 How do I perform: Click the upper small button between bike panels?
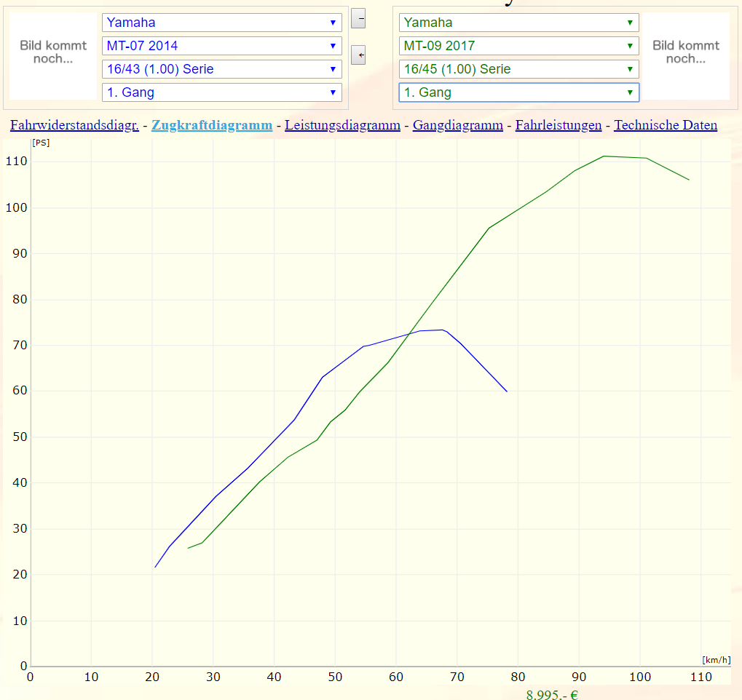click(x=358, y=18)
